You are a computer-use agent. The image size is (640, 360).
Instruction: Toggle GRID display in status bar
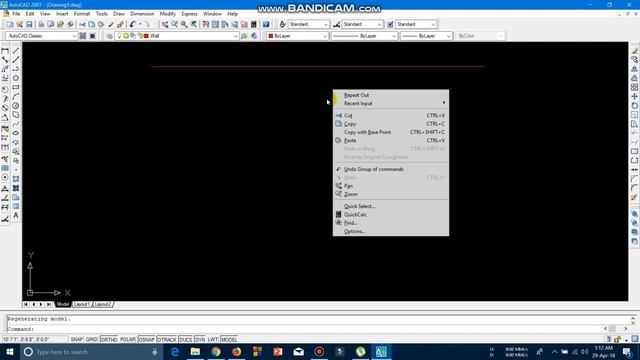click(x=91, y=340)
